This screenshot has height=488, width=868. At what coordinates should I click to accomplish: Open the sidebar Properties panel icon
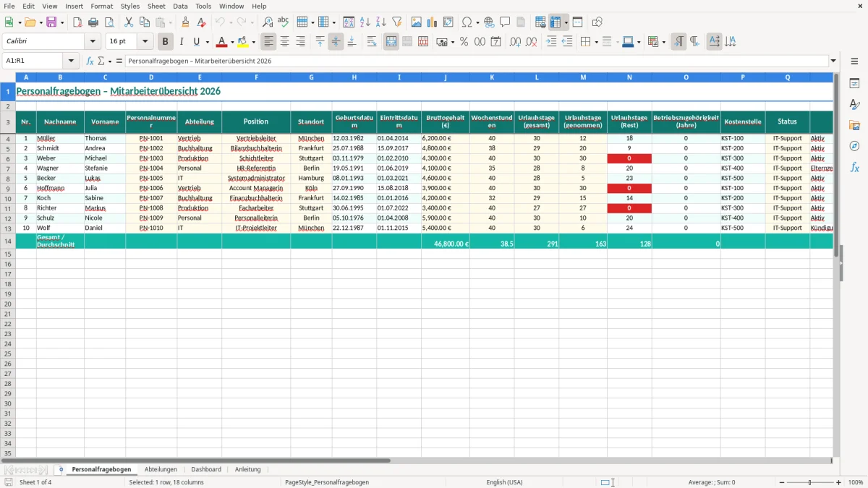pos(854,83)
